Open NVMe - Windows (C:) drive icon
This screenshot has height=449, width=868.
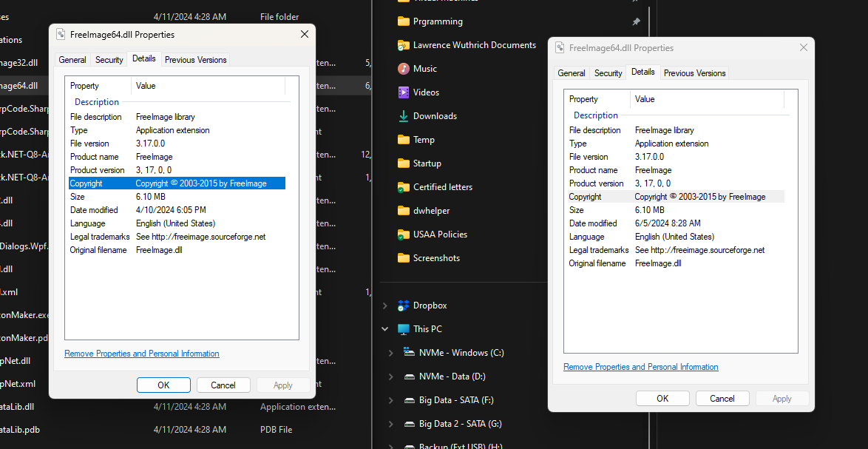[409, 353]
